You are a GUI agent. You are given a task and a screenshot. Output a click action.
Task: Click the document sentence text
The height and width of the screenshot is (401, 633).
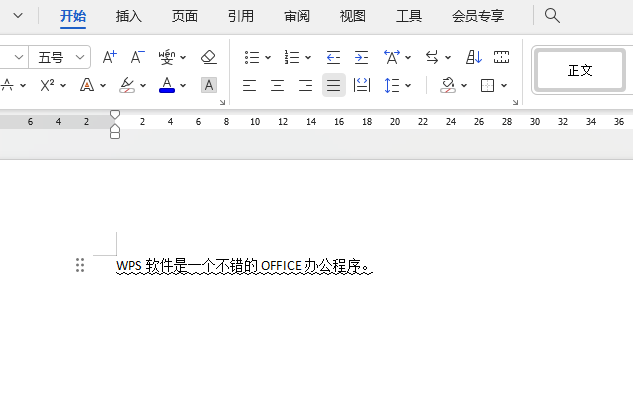(244, 266)
